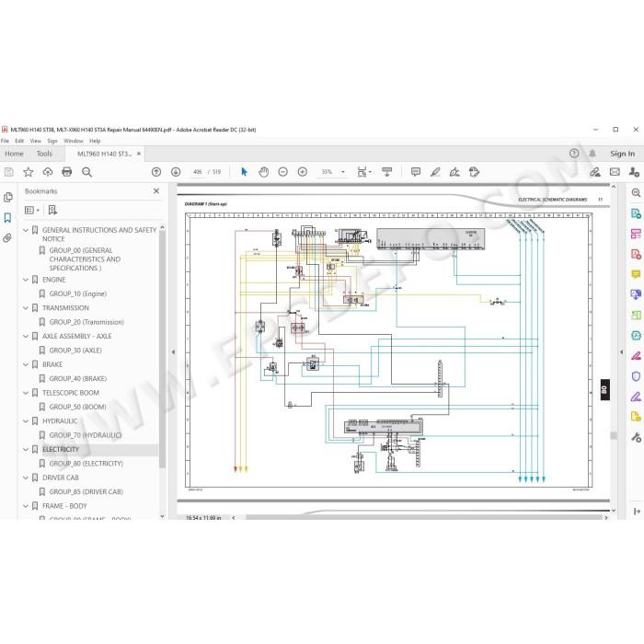Click the stamp tool icon
The height and width of the screenshot is (644, 644).
click(474, 172)
